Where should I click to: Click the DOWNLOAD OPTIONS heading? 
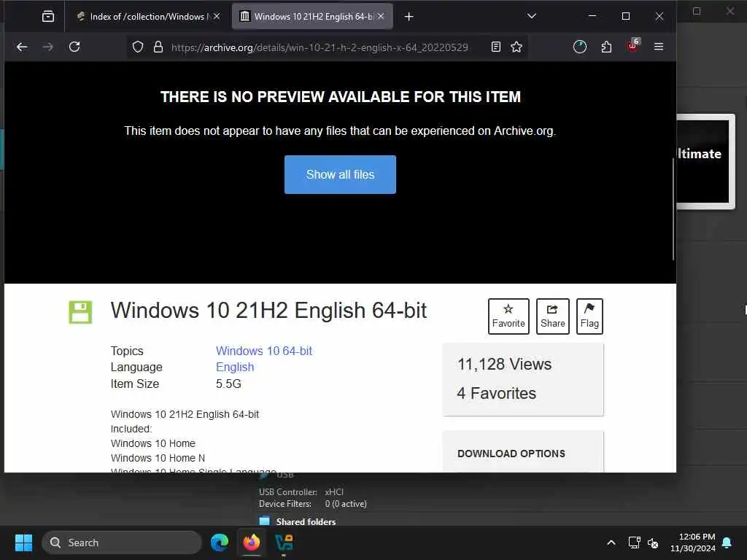tap(511, 454)
